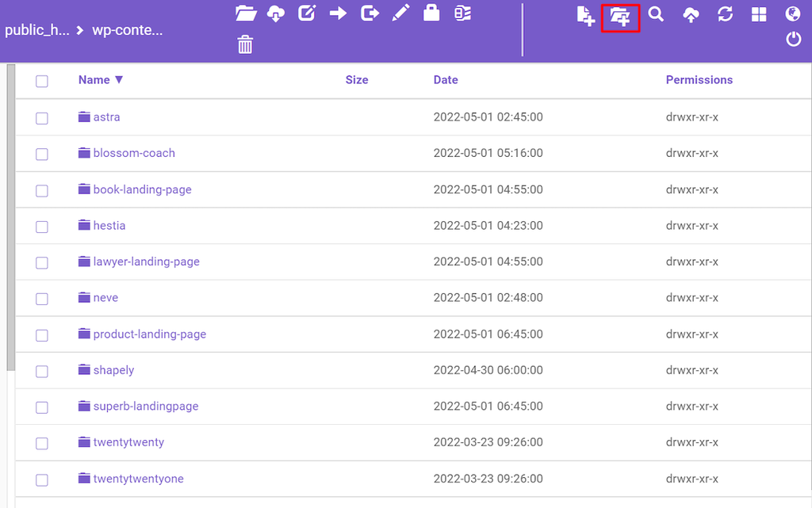Screen dimensions: 812x508
Task: Open the language globe icon
Action: (x=792, y=13)
